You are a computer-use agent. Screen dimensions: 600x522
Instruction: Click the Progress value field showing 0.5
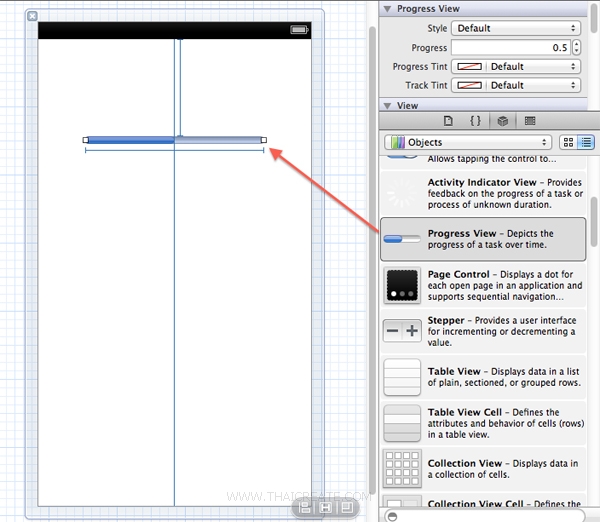pos(510,47)
